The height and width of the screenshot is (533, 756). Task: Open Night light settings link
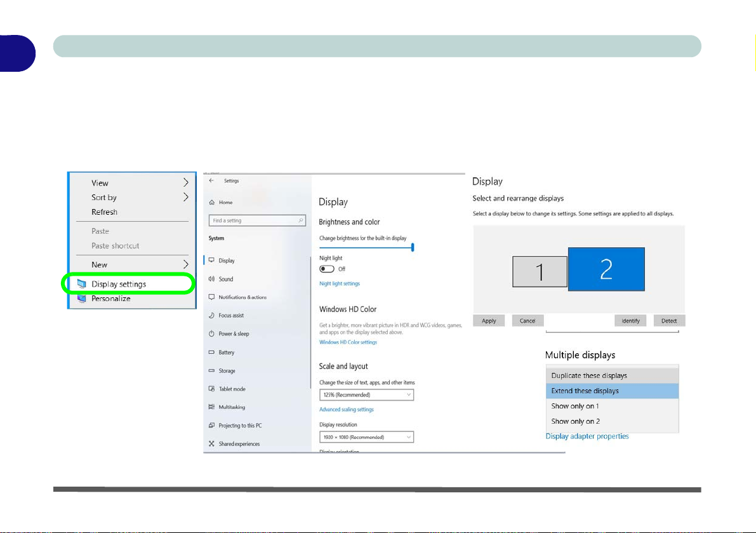pyautogui.click(x=340, y=283)
